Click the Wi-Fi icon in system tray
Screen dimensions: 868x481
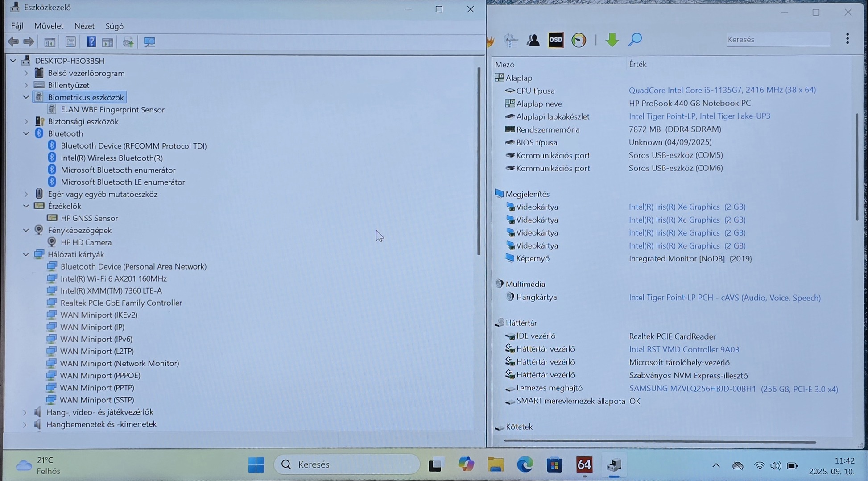click(x=759, y=466)
